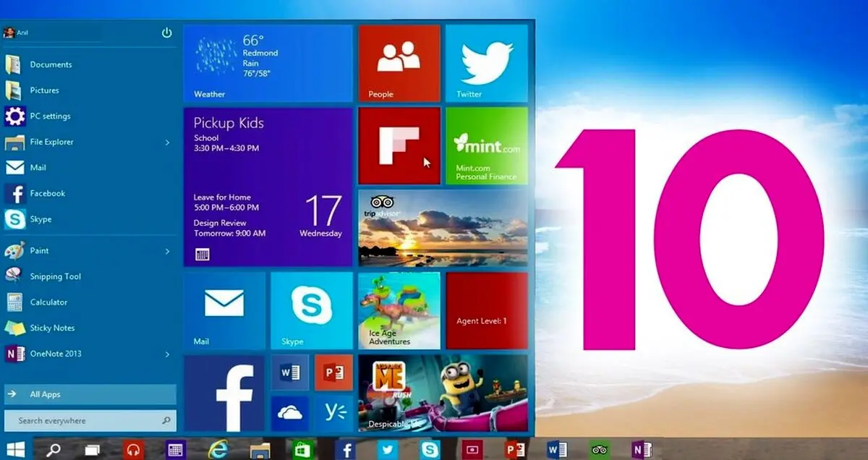Launch Calculator from the Start list
The width and height of the screenshot is (868, 460).
[90, 302]
